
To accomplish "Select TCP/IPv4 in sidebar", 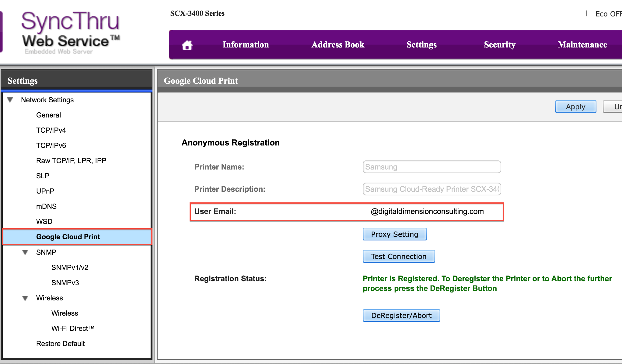I will [x=51, y=130].
